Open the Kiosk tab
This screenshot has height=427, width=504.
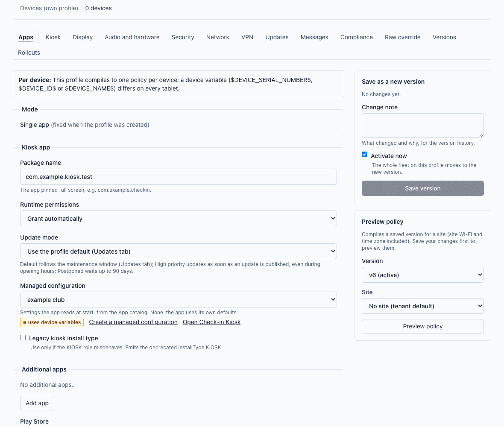53,37
